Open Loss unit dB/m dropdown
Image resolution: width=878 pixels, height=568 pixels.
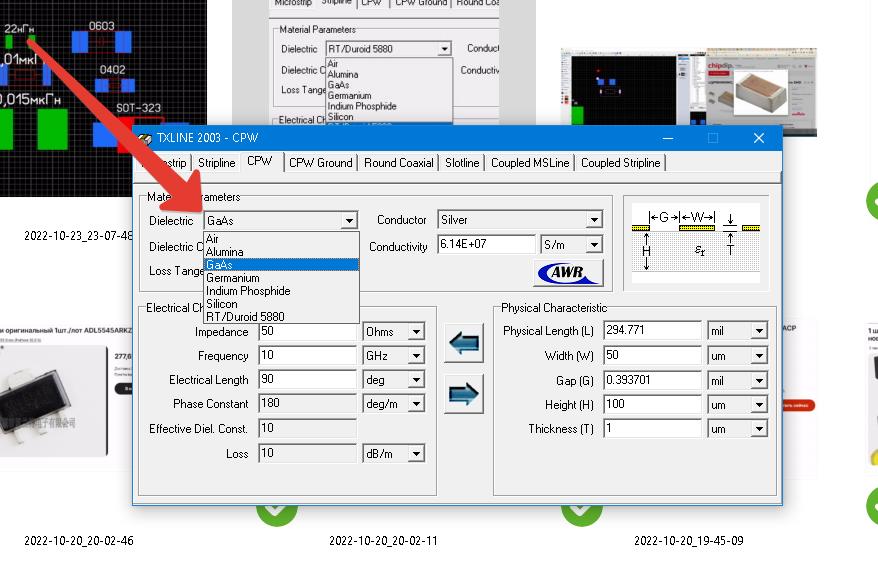(x=416, y=453)
